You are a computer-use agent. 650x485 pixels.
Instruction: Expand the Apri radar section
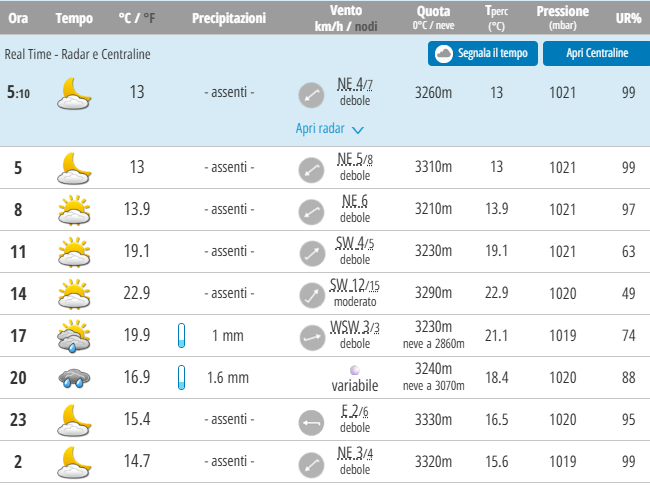click(x=320, y=129)
